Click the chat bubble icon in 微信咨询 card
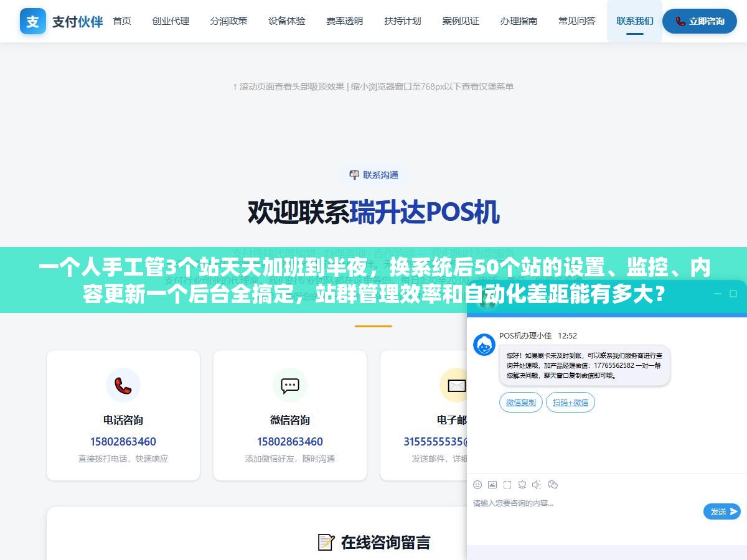Screen dimensions: 747x560 coord(290,385)
